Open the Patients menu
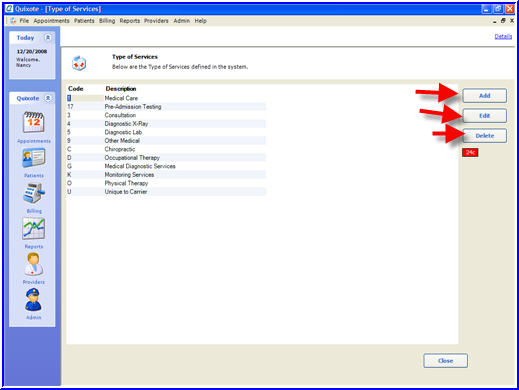 click(x=84, y=21)
